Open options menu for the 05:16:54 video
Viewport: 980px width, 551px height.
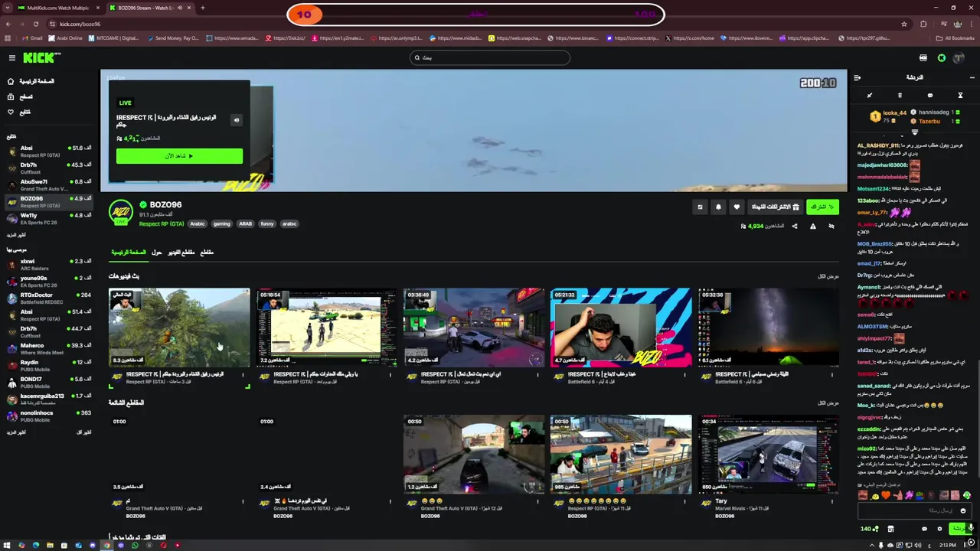point(390,375)
